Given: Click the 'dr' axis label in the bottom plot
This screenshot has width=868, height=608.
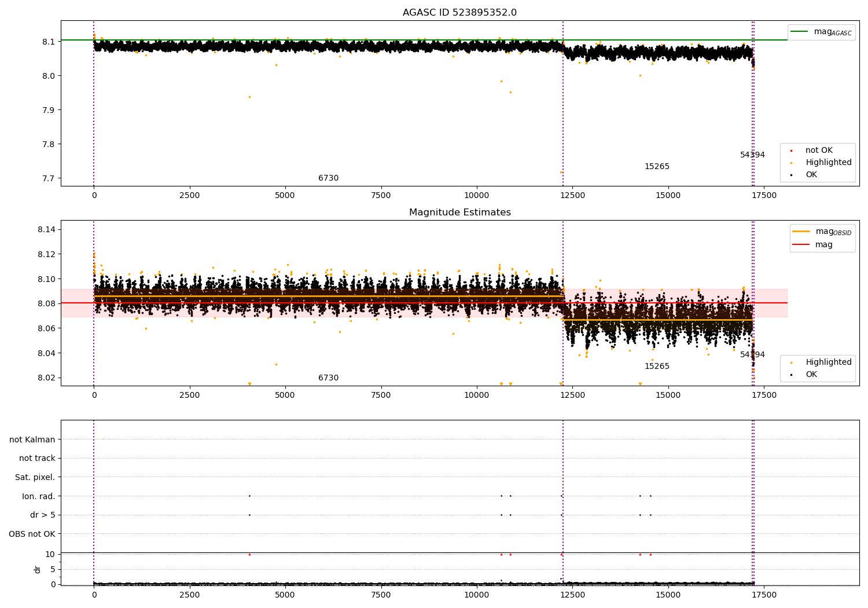Looking at the screenshot, I should pyautogui.click(x=38, y=569).
